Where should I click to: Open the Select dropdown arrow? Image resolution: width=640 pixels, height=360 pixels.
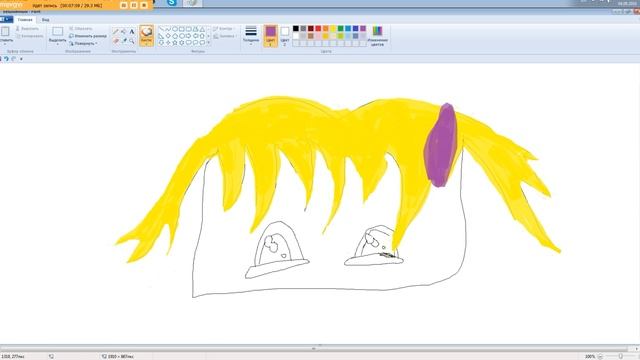point(58,44)
